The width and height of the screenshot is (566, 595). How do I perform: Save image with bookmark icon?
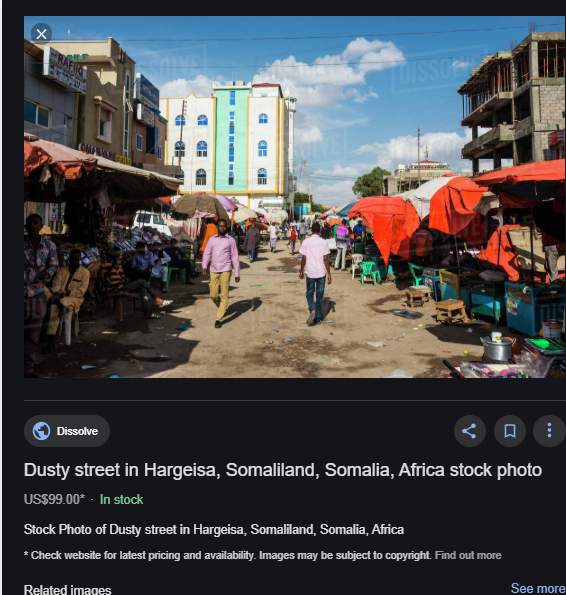coord(509,431)
